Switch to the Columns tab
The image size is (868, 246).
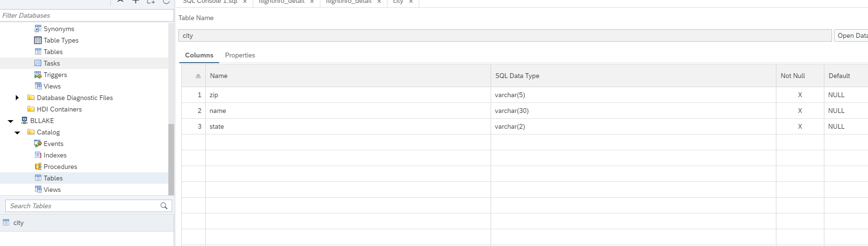click(199, 56)
